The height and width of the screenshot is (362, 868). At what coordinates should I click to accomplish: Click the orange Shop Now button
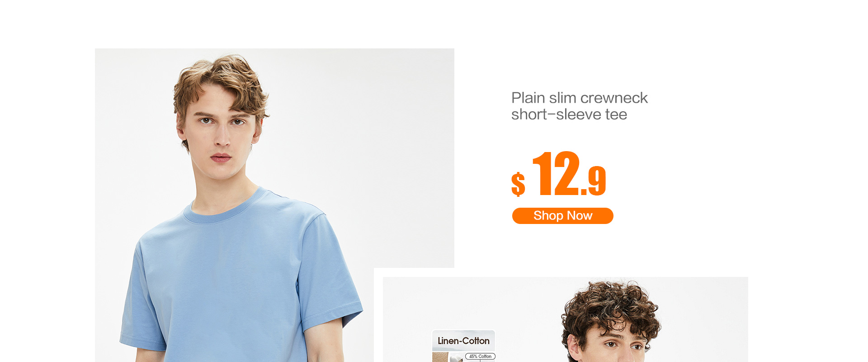[x=562, y=216]
